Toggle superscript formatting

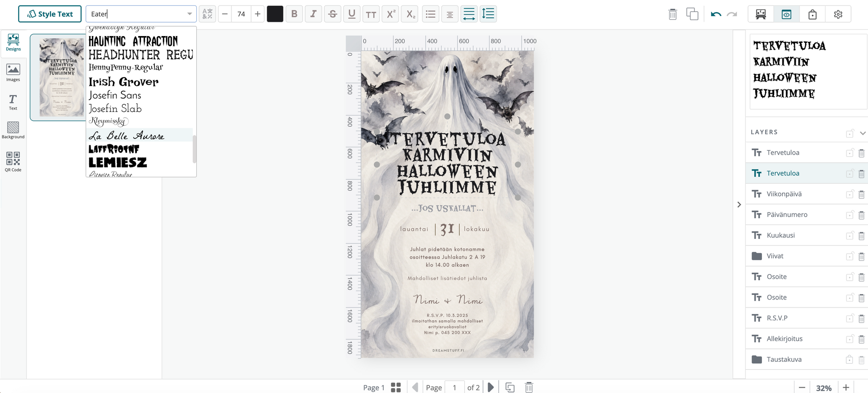point(390,14)
